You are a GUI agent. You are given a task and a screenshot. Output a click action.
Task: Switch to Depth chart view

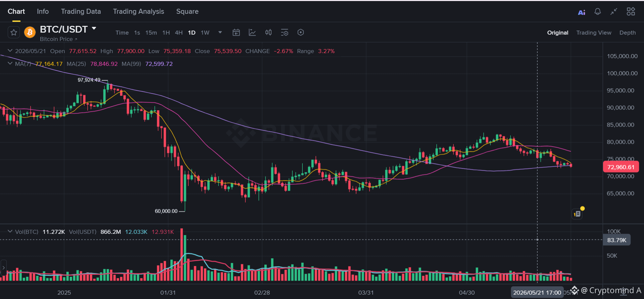pos(628,33)
